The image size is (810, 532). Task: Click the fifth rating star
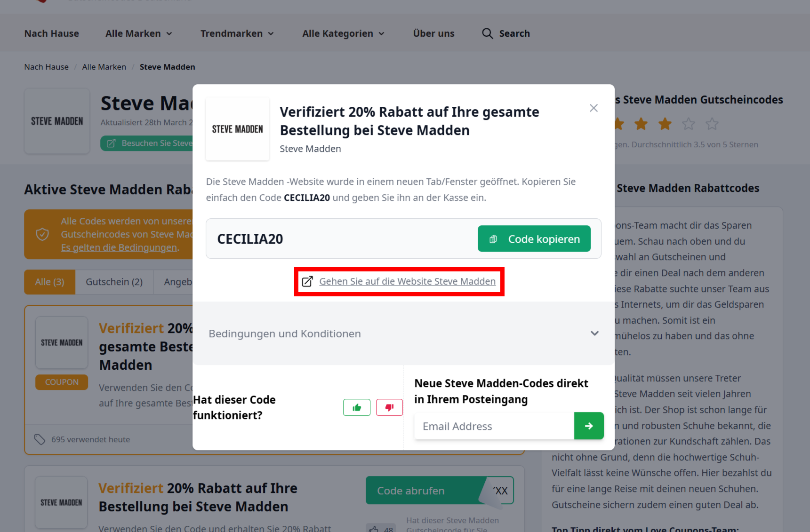(x=712, y=124)
